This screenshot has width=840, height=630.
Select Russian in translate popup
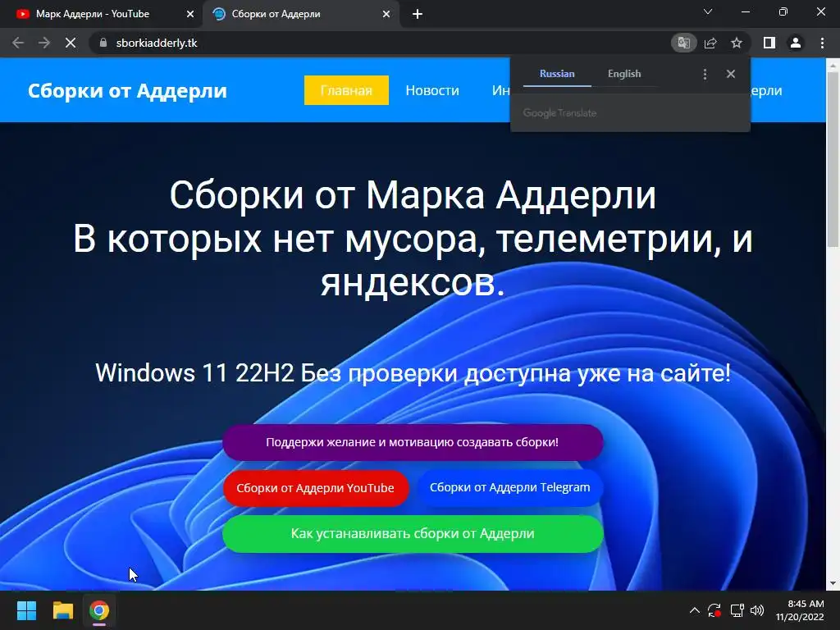pos(557,74)
